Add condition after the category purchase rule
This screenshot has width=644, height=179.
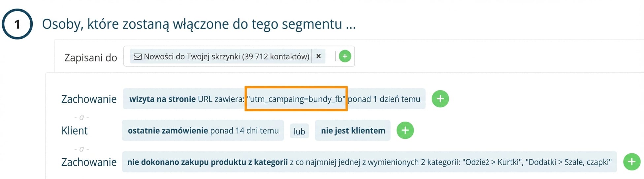pos(631,162)
